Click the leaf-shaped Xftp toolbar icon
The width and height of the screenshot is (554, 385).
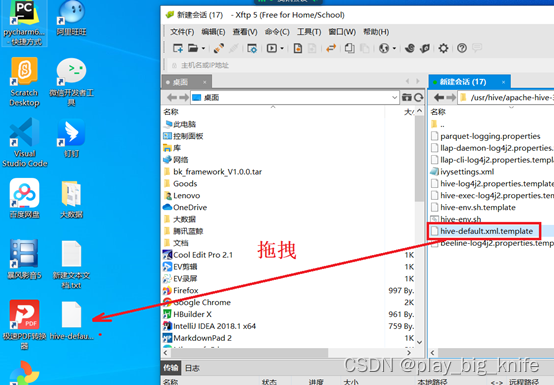tap(425, 48)
